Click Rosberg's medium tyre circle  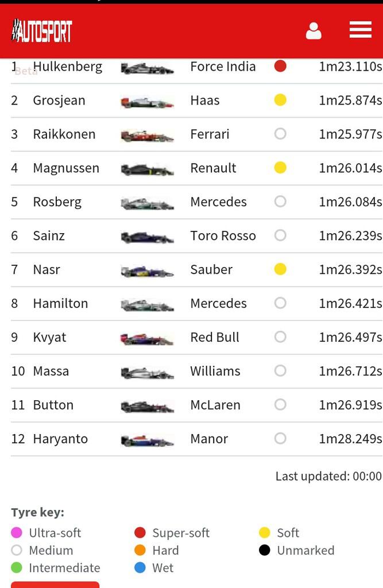click(x=280, y=202)
